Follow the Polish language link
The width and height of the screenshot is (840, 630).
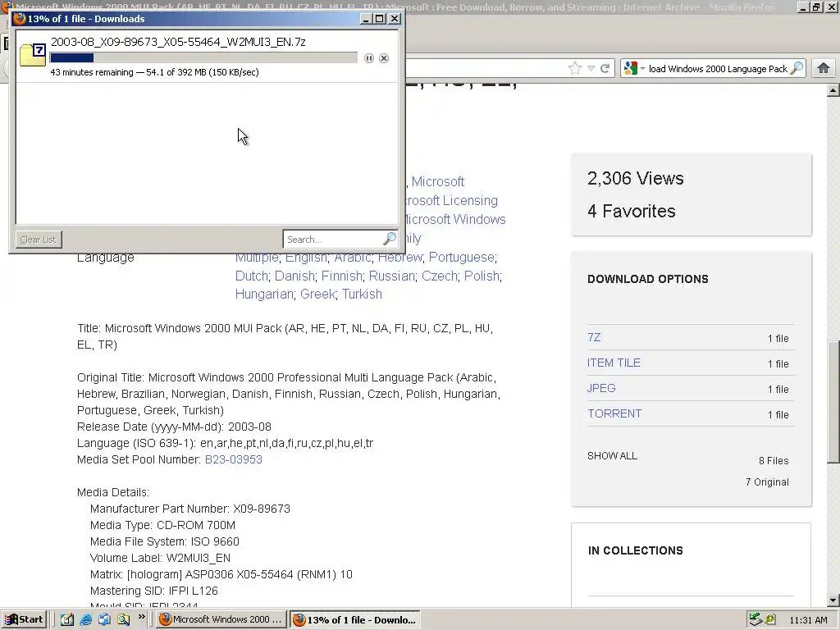coord(482,276)
